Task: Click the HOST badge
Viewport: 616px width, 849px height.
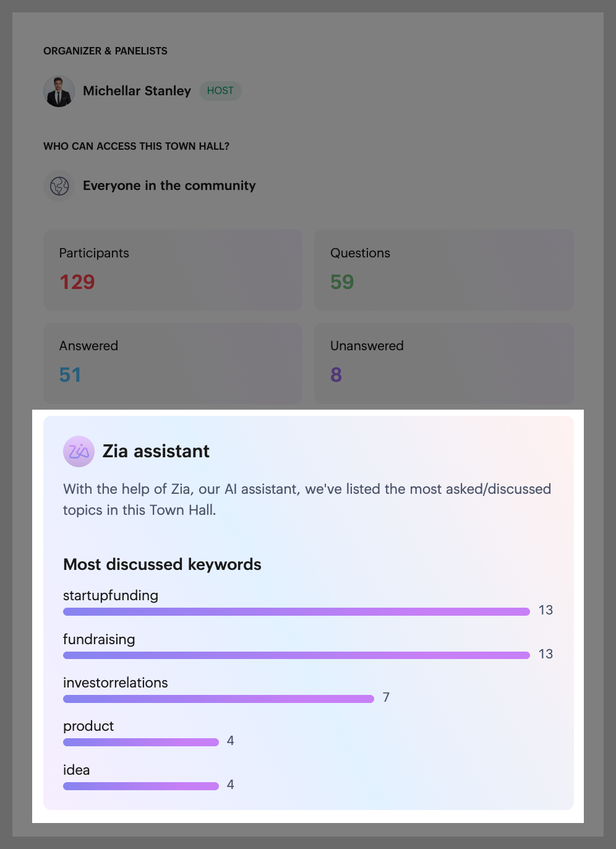Action: click(220, 91)
